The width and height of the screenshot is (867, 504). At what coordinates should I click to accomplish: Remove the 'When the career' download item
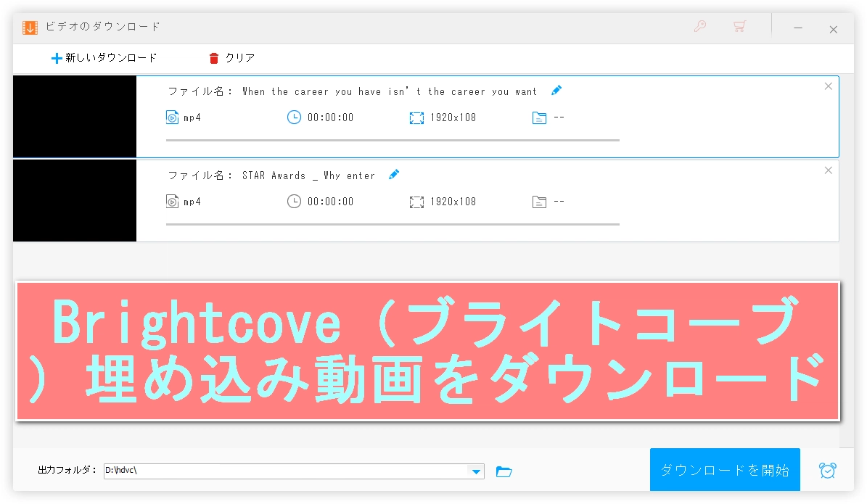point(829,86)
